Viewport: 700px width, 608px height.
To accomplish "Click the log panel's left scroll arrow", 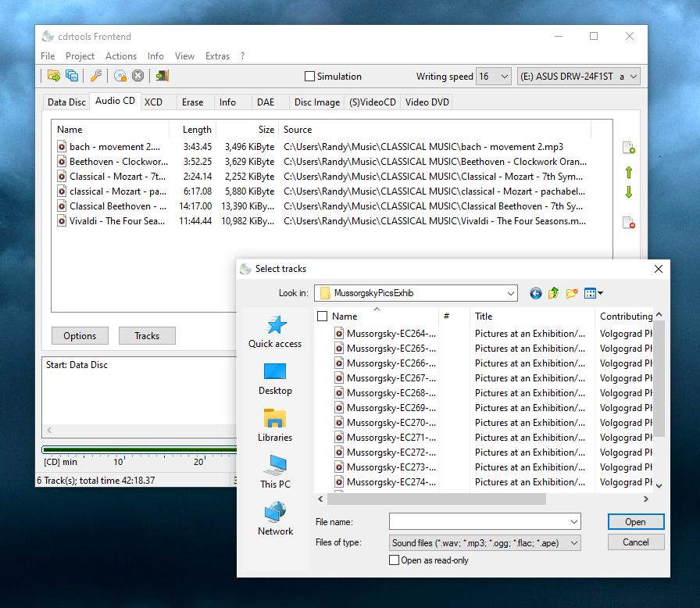I will (49, 431).
